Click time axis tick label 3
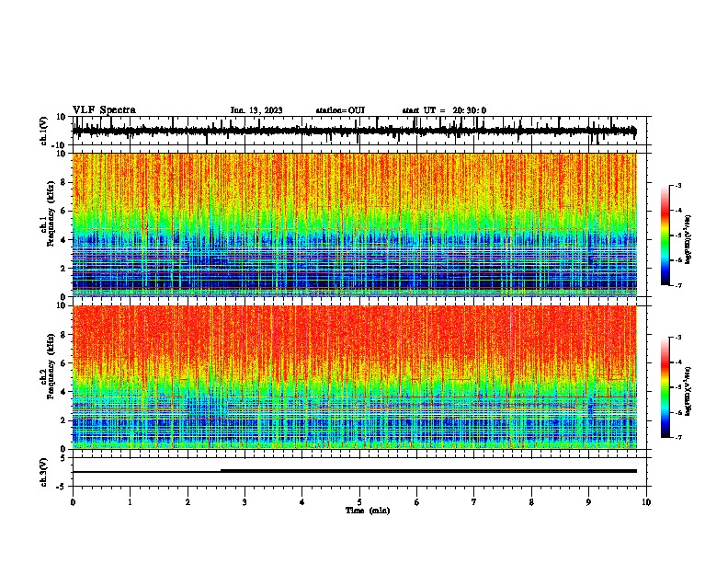The image size is (728, 563). 245,502
